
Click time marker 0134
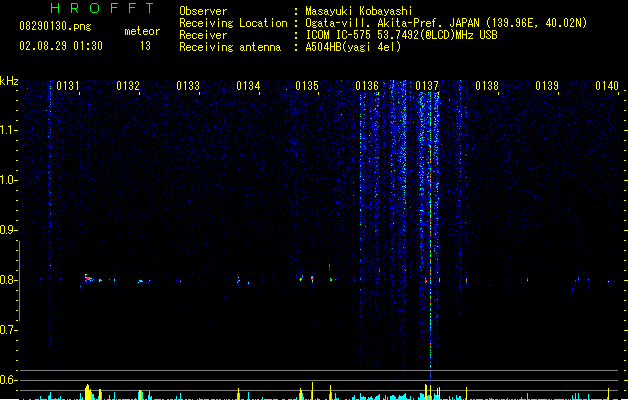(248, 86)
